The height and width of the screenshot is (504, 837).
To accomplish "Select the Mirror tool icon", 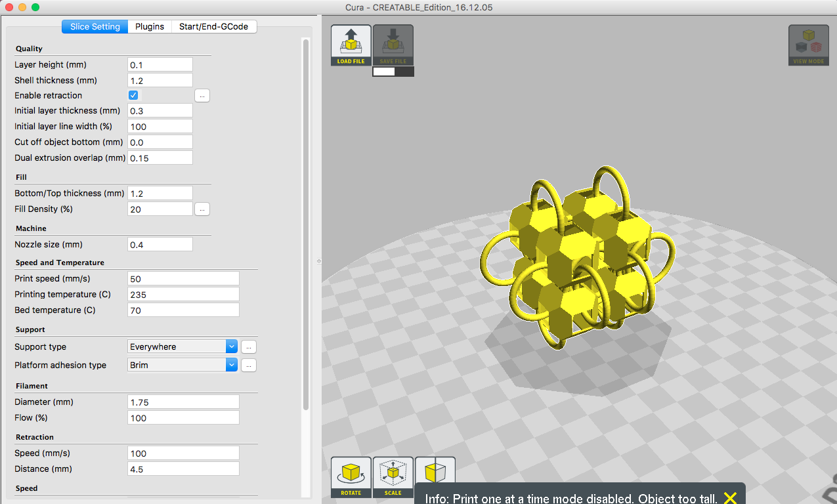I will [435, 471].
